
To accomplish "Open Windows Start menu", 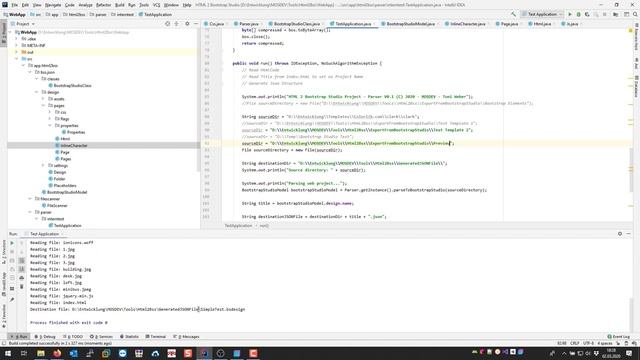I will tap(7, 353).
